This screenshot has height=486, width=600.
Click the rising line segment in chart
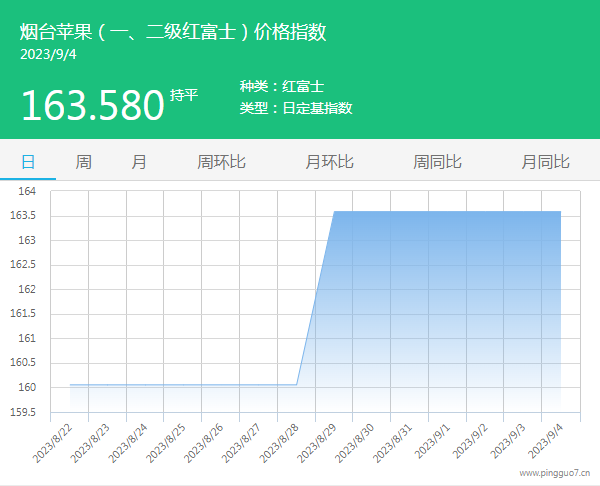pyautogui.click(x=315, y=298)
